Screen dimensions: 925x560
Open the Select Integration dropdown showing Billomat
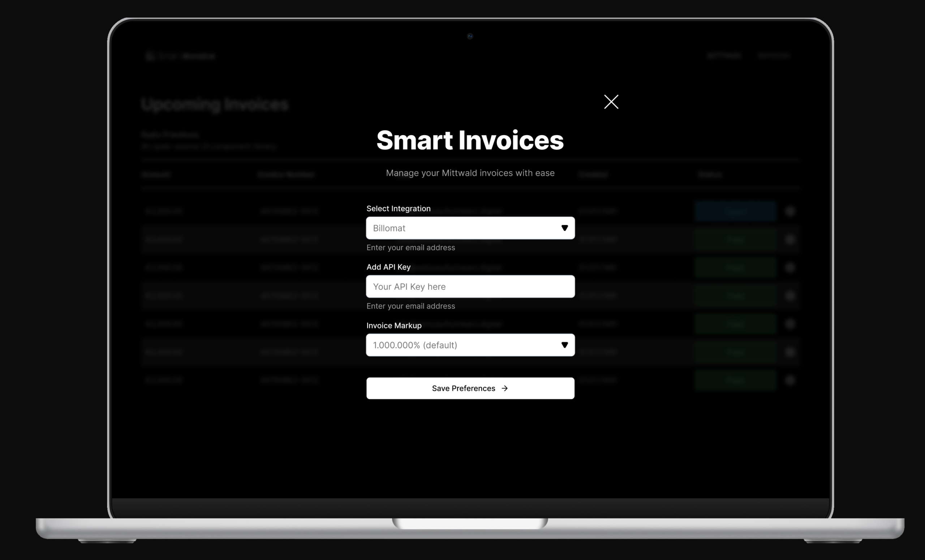(462, 228)
